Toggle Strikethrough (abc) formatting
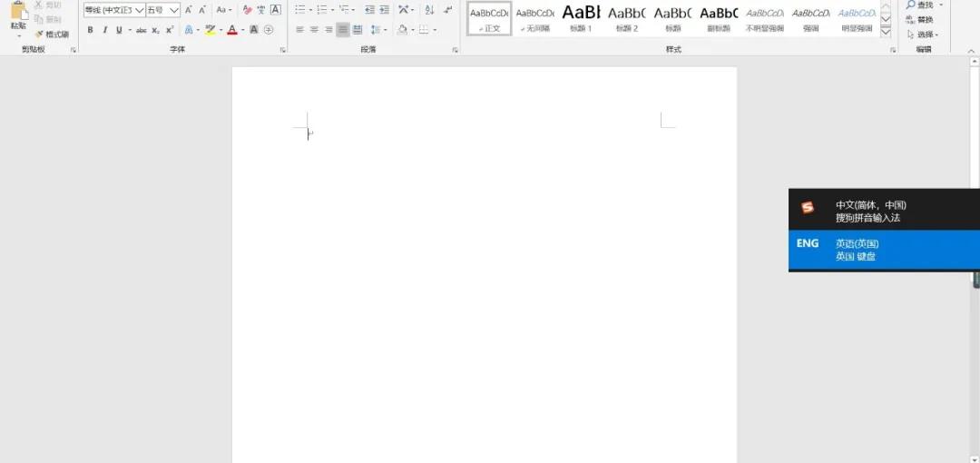980x463 pixels. (142, 30)
